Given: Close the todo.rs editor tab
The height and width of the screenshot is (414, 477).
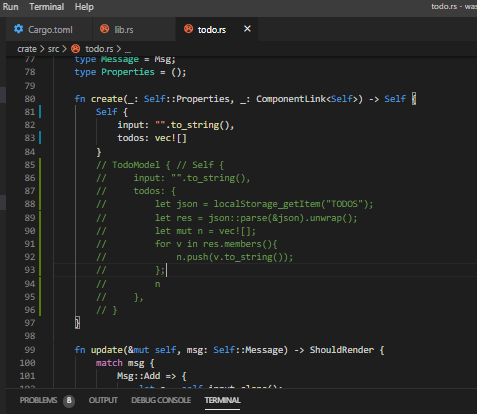Looking at the screenshot, I should (247, 29).
